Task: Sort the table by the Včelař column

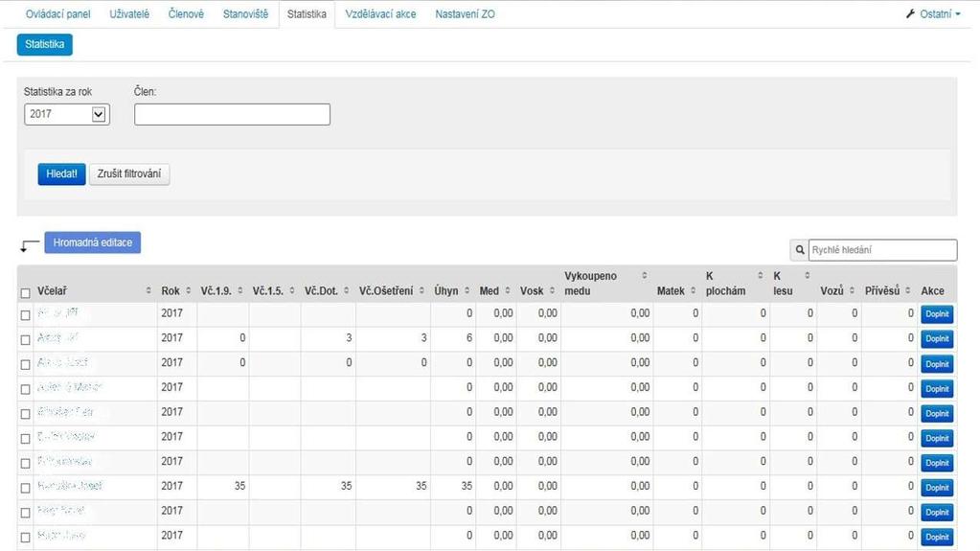Action: 148,290
